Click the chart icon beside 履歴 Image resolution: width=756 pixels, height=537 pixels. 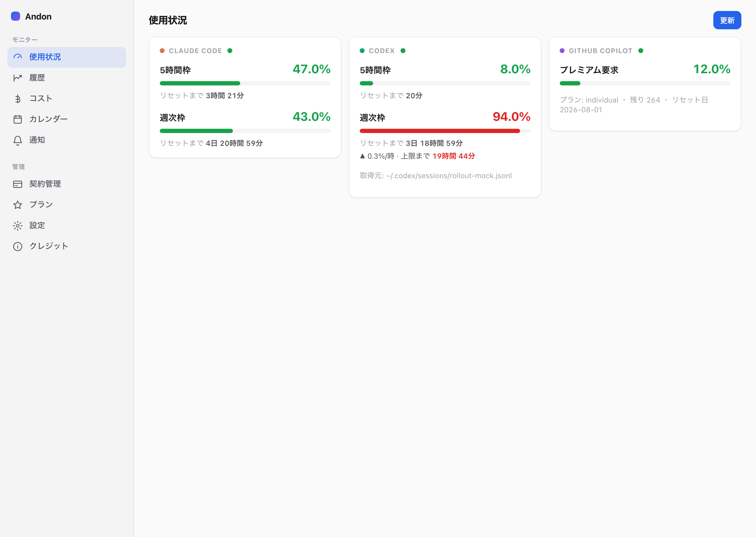coord(17,78)
